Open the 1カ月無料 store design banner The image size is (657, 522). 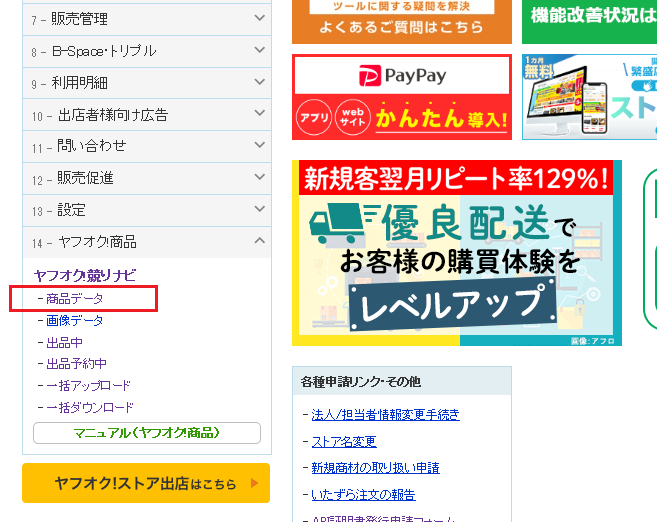click(589, 97)
